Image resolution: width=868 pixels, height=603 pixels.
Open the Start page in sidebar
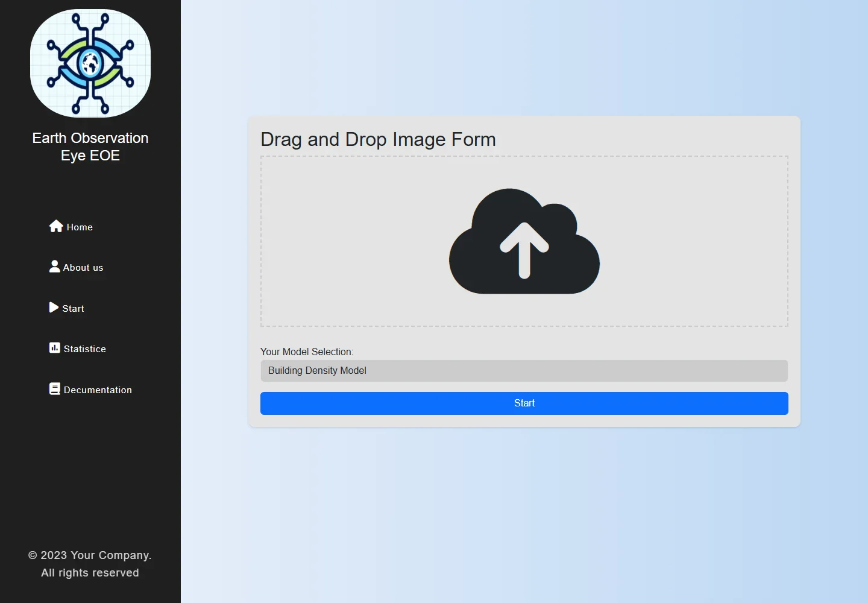[x=67, y=308]
